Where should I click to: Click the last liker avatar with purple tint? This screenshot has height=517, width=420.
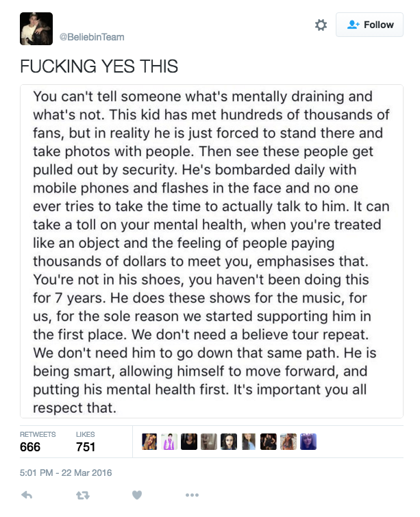click(308, 442)
